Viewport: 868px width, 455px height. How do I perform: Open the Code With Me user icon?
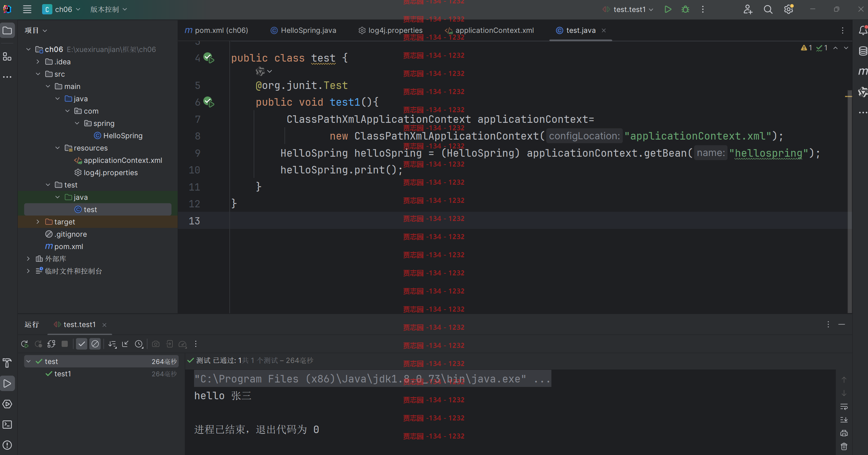click(x=748, y=9)
